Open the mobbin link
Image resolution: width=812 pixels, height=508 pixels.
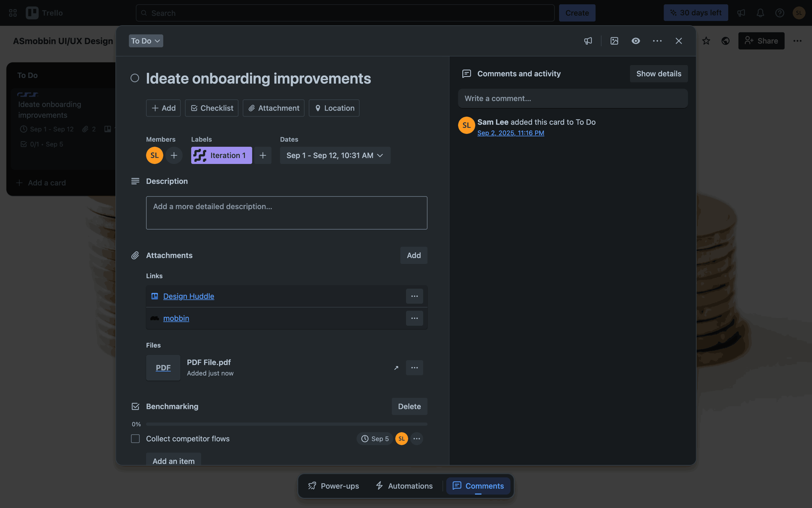tap(176, 318)
